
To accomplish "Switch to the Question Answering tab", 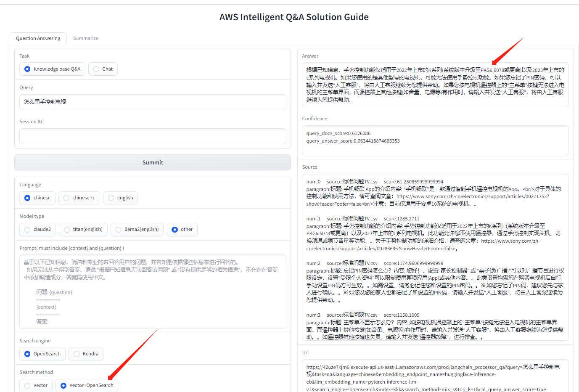I will (38, 38).
